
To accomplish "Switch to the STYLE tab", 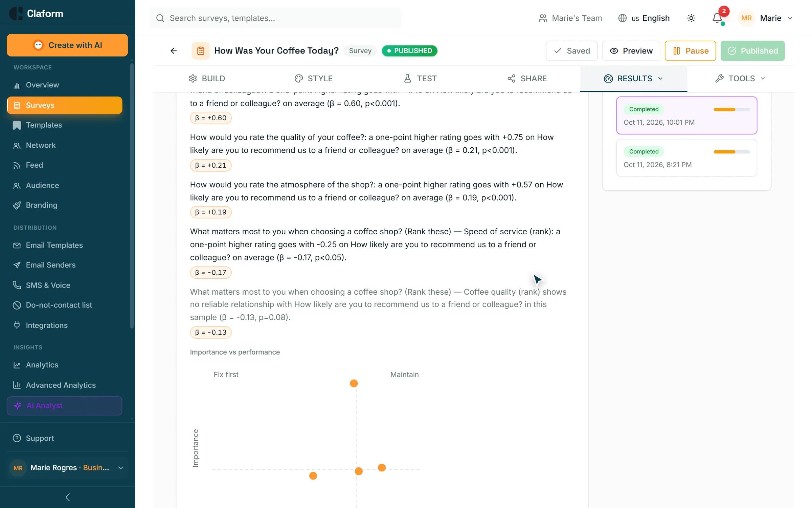I will click(313, 79).
